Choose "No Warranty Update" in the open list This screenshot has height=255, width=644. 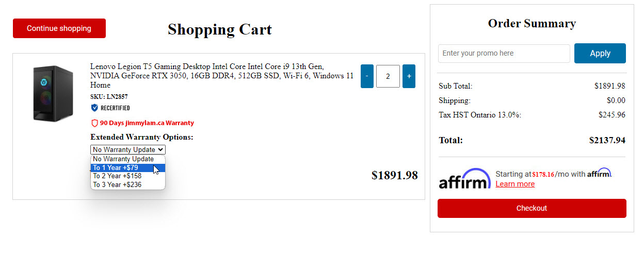point(123,159)
